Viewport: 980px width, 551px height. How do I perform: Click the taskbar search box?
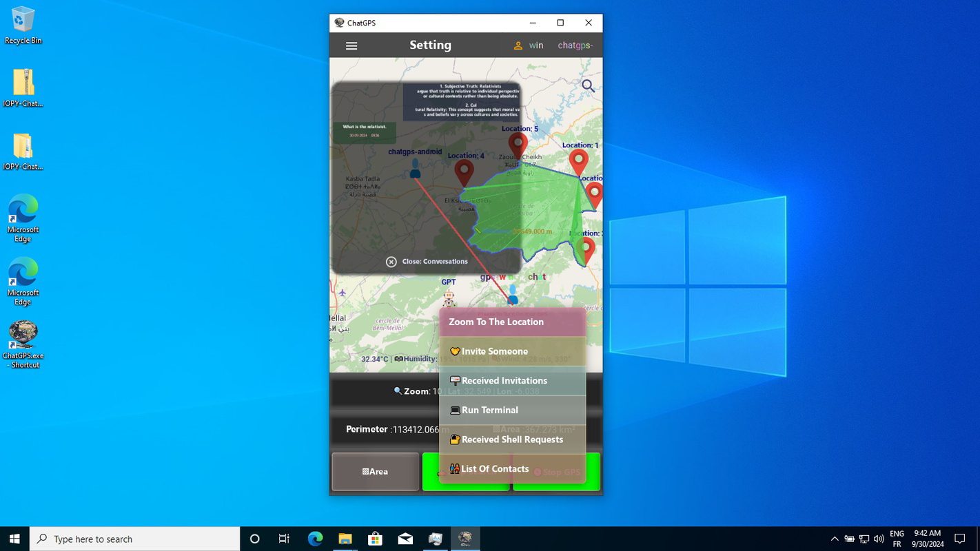[x=135, y=539]
